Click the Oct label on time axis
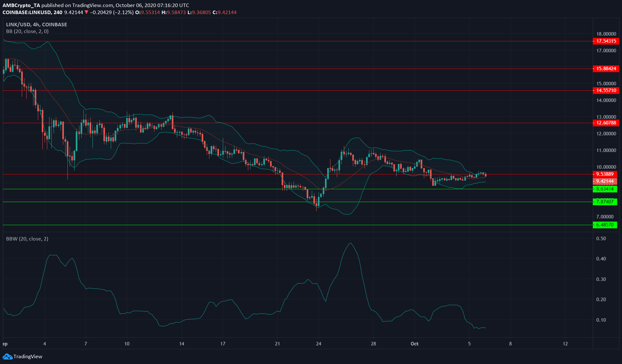Viewport: 622px width, 364px height. (x=415, y=344)
